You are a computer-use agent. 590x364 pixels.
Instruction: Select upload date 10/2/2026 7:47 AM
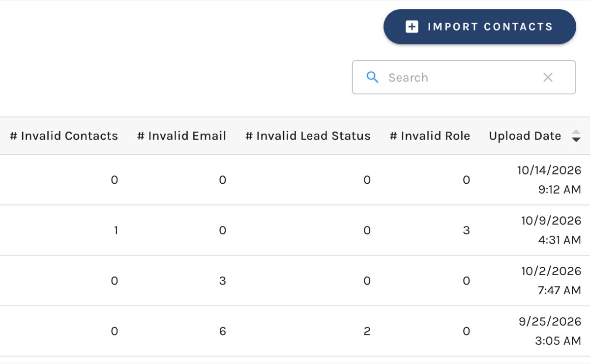coord(551,281)
